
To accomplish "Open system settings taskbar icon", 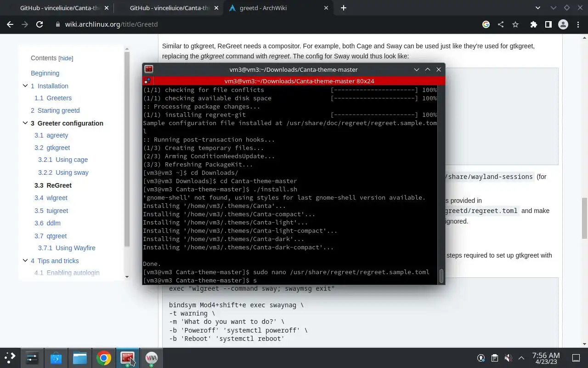I will tap(32, 357).
